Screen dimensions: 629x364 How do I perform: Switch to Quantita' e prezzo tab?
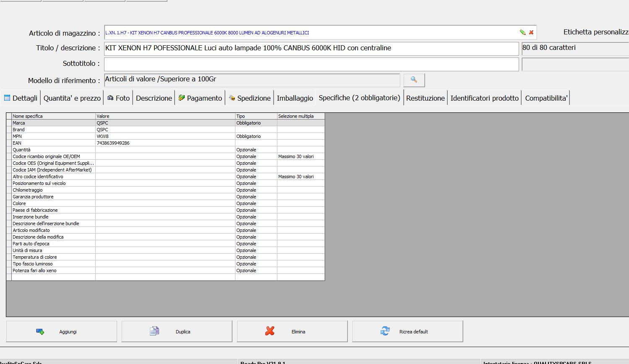(72, 98)
